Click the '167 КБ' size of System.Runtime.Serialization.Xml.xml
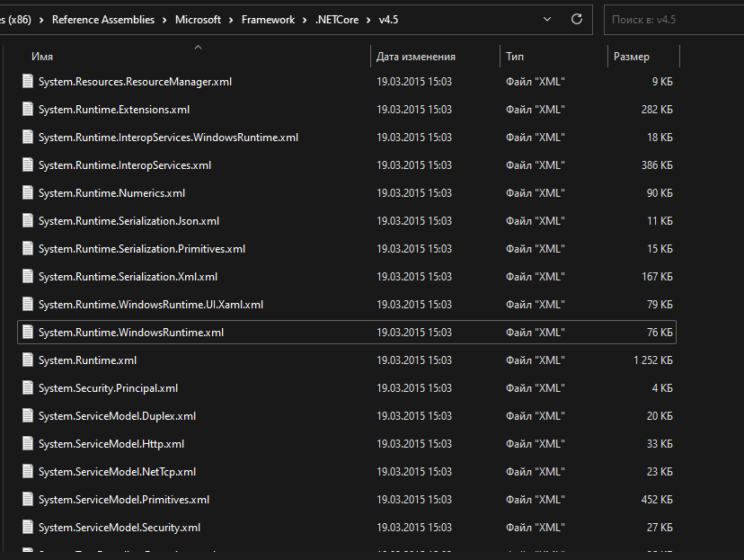The height and width of the screenshot is (560, 744). click(657, 276)
